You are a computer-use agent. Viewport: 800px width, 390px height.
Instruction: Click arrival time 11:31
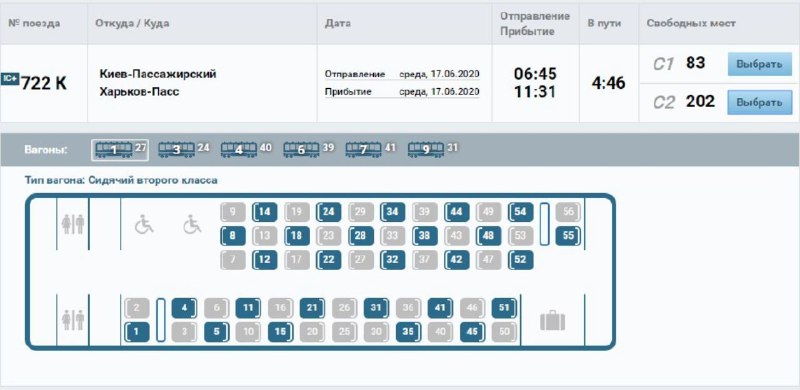(x=534, y=92)
